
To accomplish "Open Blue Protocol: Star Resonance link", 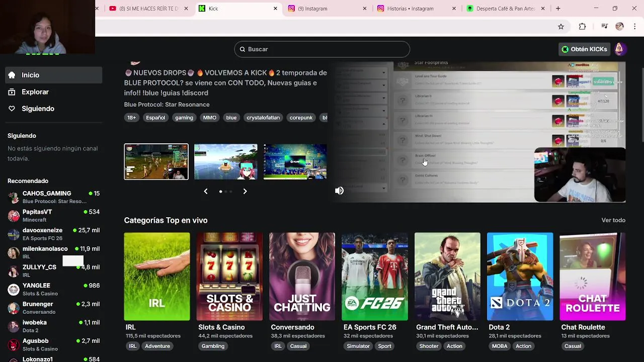I will click(167, 105).
